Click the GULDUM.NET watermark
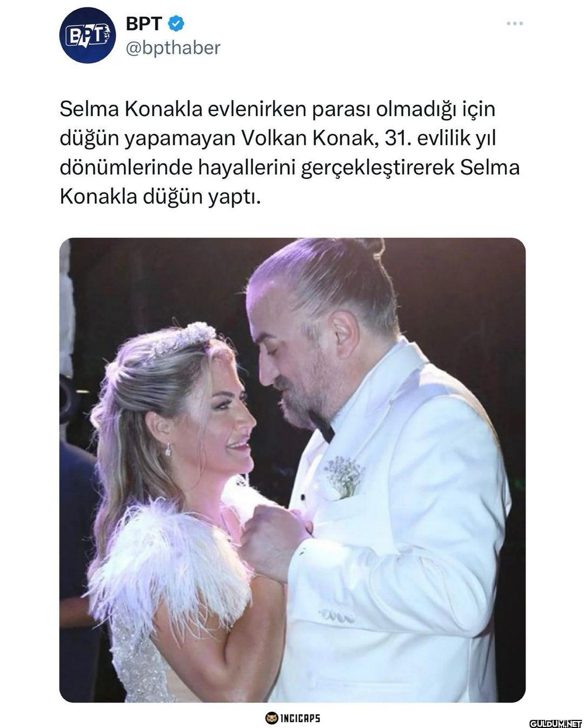The width and height of the screenshot is (584, 728). 555,723
